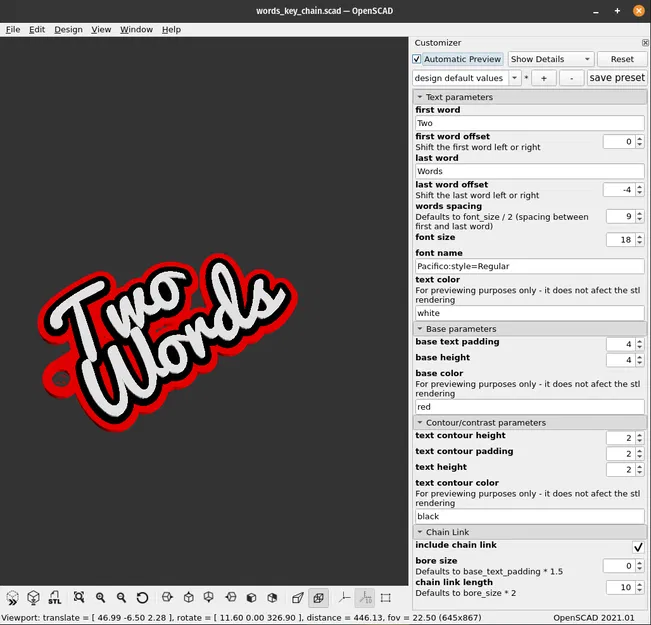Collapse the Text parameters section

(x=530, y=97)
